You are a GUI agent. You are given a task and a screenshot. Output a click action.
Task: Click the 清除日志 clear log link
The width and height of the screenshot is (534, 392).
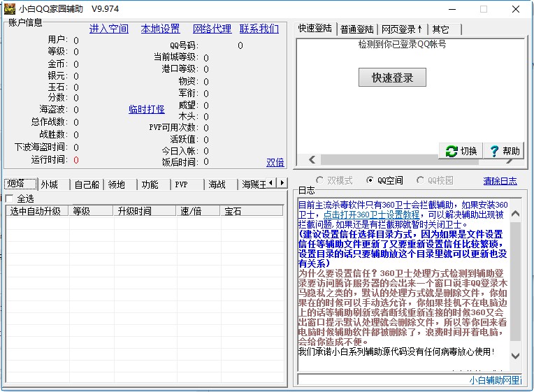coord(500,180)
